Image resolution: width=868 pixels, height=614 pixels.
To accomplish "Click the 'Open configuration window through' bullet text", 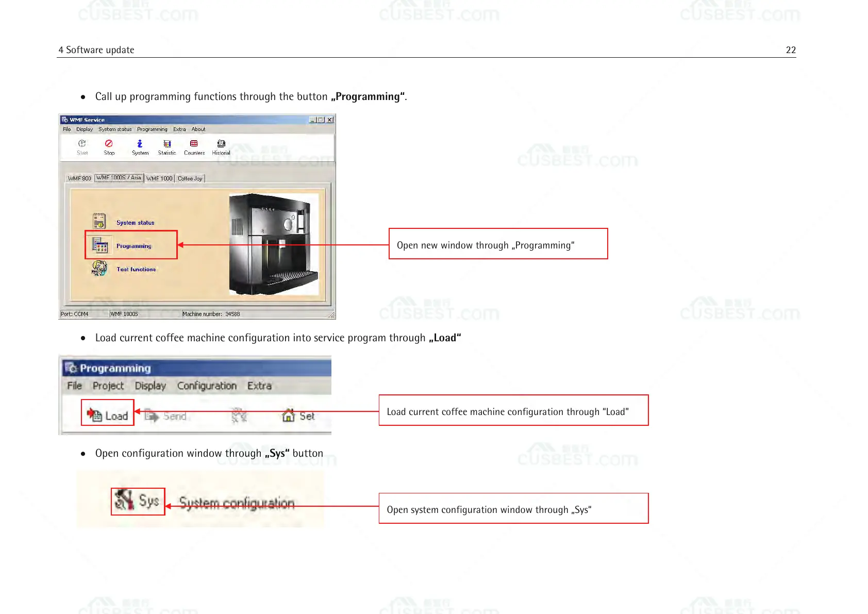I will (x=209, y=453).
